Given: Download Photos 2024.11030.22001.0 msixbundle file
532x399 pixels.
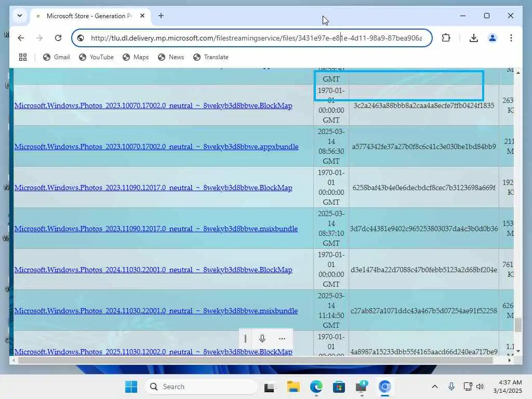Looking at the screenshot, I should click(x=156, y=311).
